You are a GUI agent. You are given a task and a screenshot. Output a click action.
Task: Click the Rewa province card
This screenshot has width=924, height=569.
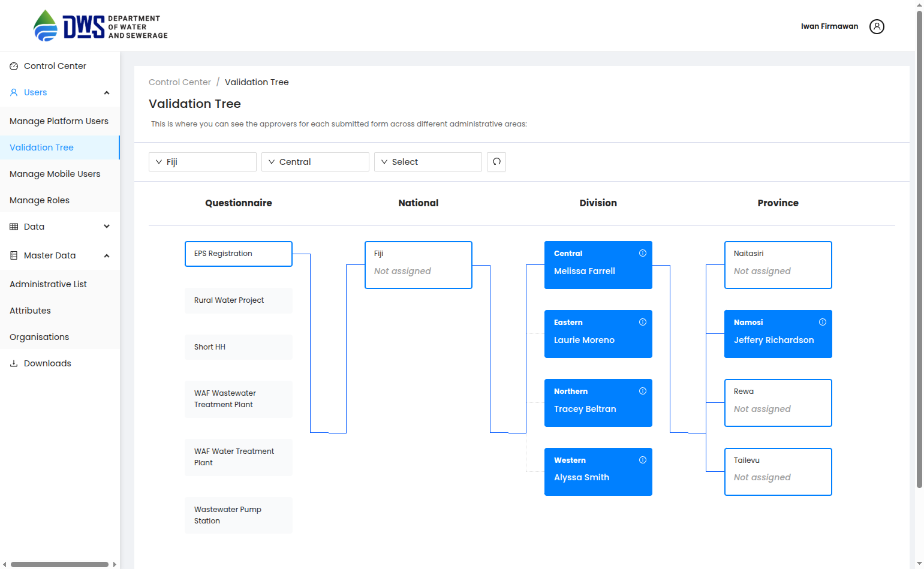[778, 403]
